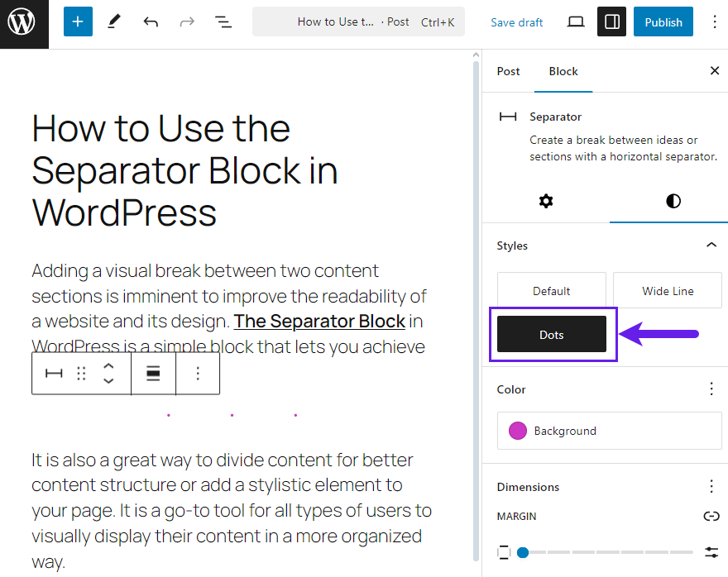Image resolution: width=728 pixels, height=577 pixels.
Task: Grab the block drag handle dots
Action: tap(81, 374)
